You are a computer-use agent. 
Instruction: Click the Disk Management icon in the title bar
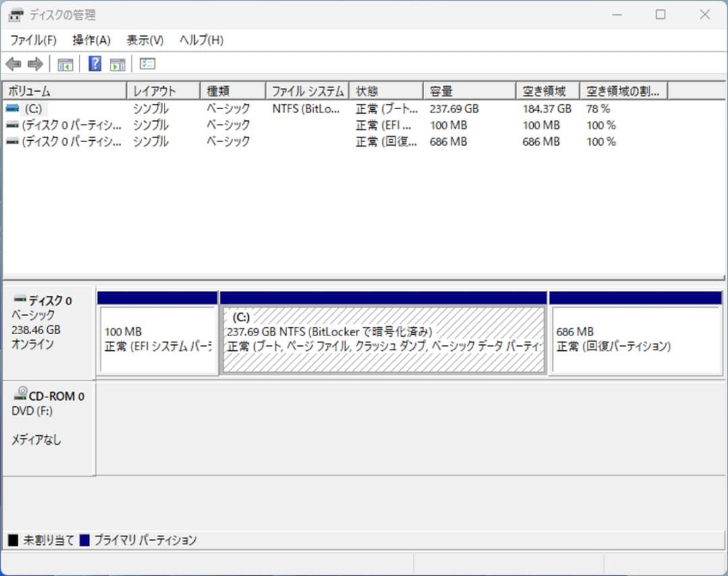tap(15, 14)
